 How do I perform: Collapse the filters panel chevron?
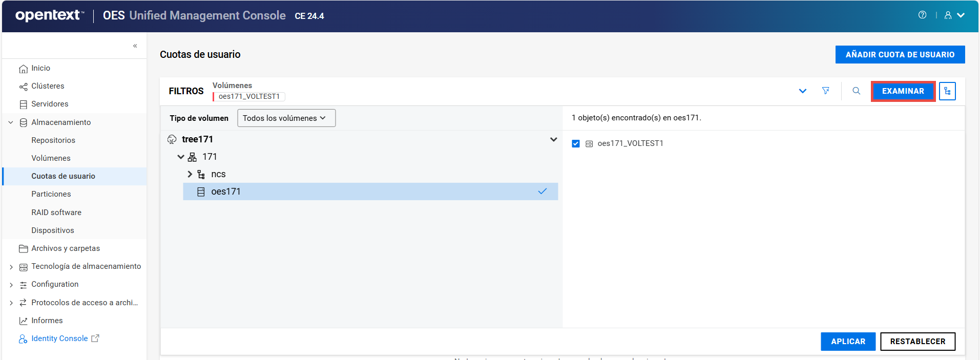[x=802, y=91]
